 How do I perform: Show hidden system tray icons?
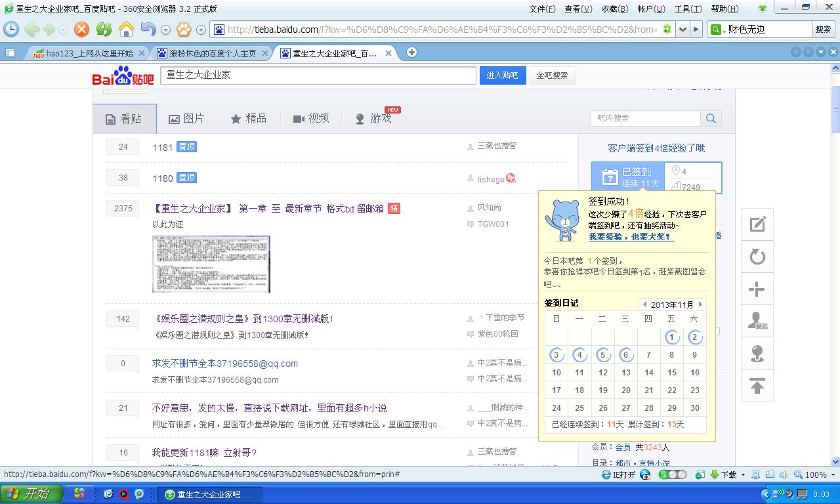(765, 493)
